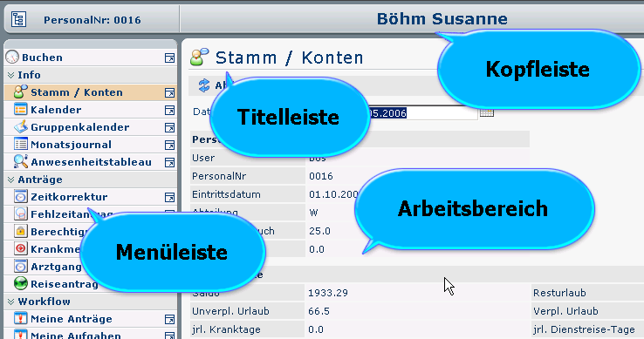This screenshot has width=644, height=339.
Task: Click the calendar picker icon next to the date field
Action: click(487, 112)
